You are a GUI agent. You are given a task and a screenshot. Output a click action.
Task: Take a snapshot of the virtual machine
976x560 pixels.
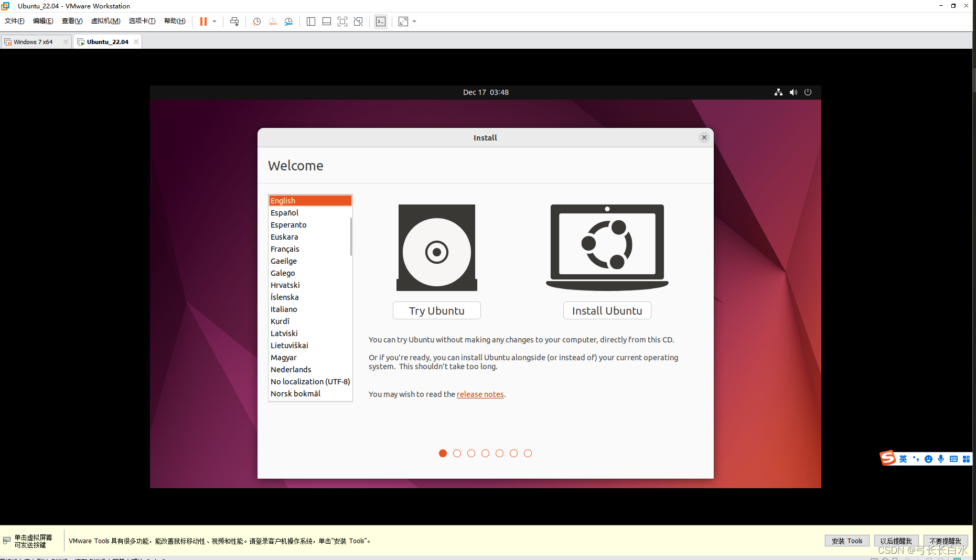tap(257, 21)
